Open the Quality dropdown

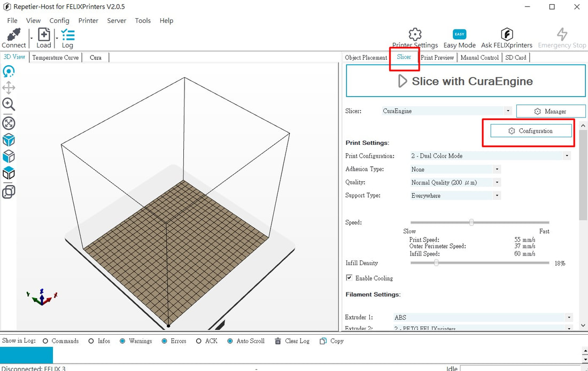[455, 182]
